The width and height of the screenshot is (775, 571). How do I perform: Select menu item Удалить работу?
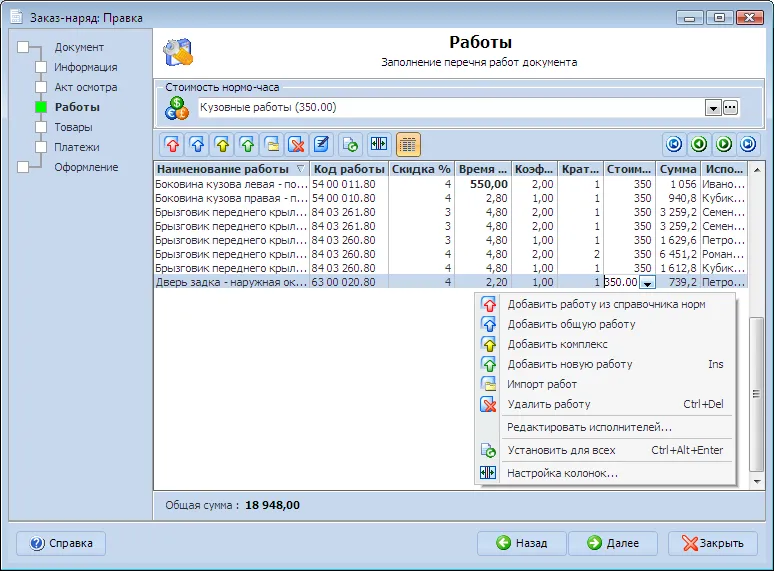(606, 404)
